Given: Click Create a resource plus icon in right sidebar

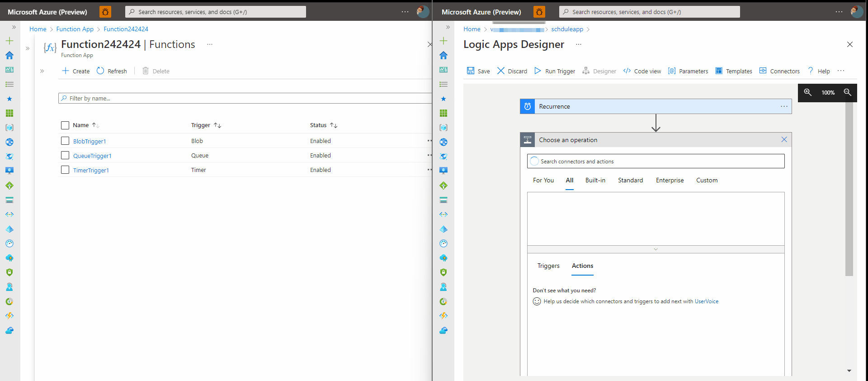Looking at the screenshot, I should [443, 41].
